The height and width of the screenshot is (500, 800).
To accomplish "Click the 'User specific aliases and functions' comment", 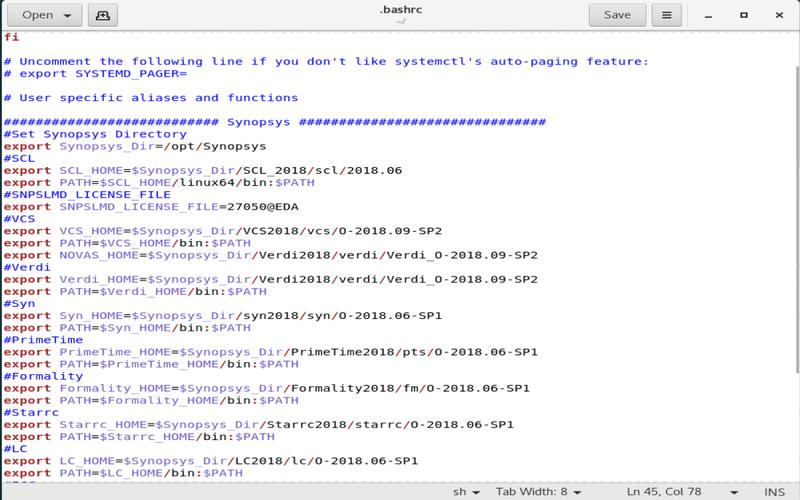I will 151,97.
